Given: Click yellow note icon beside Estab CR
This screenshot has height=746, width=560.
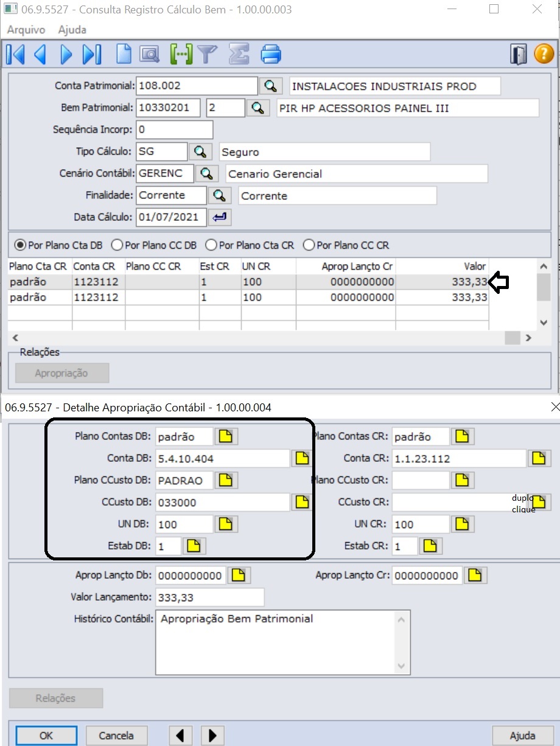Looking at the screenshot, I should 431,546.
